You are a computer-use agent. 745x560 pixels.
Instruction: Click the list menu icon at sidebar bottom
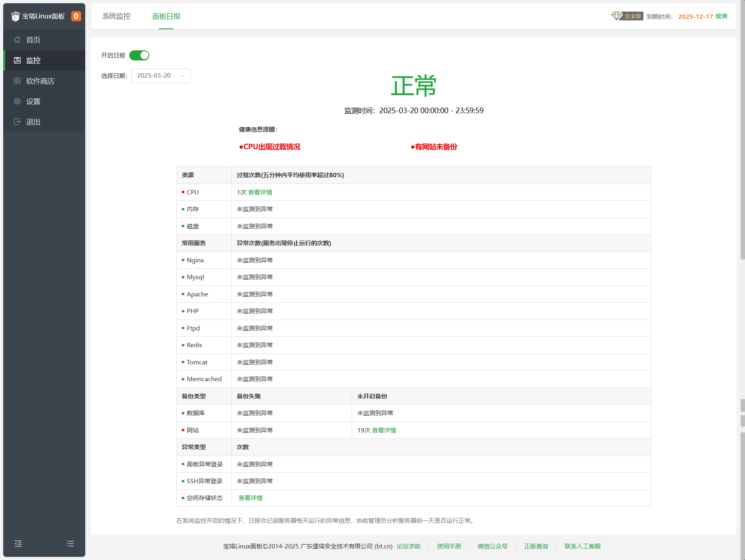70,544
